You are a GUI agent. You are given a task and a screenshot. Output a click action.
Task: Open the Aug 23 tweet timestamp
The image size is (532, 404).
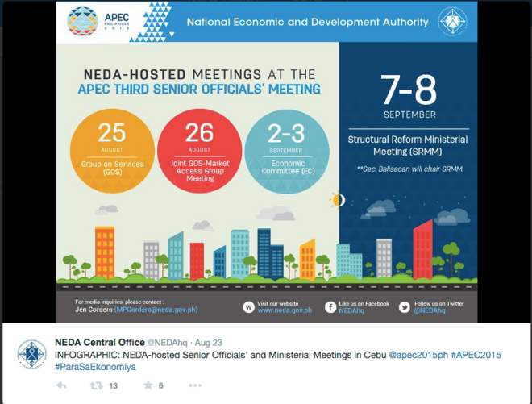click(x=208, y=343)
